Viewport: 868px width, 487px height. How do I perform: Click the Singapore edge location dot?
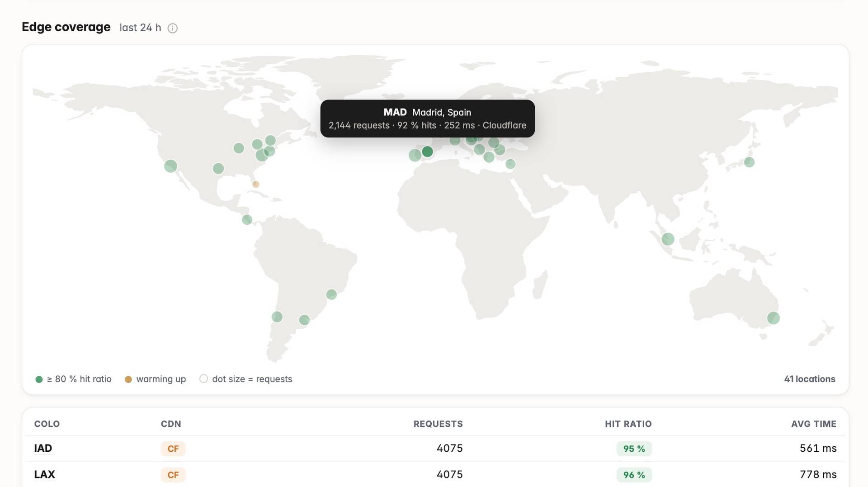click(668, 239)
